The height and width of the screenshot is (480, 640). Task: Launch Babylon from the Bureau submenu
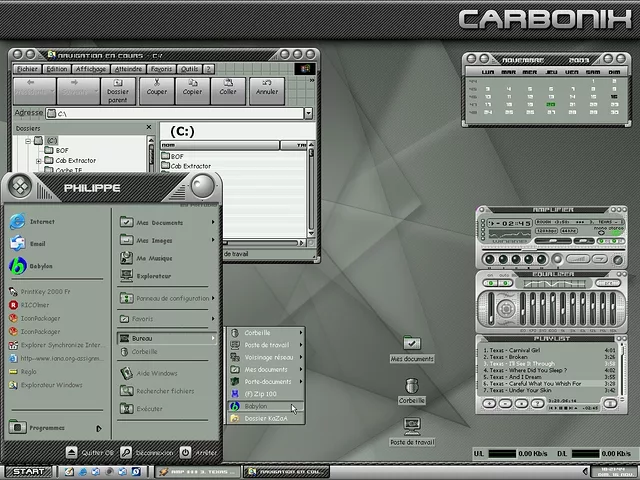tap(256, 406)
